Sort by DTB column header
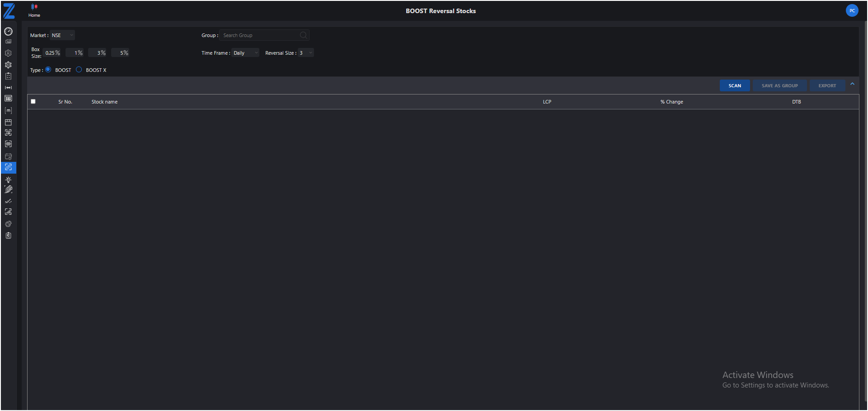This screenshot has width=868, height=411. click(796, 102)
